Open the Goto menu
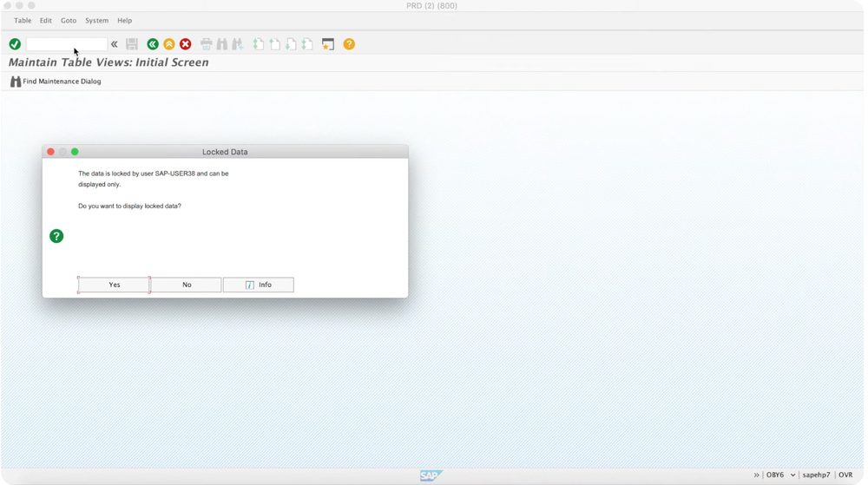868x485 pixels. point(69,21)
